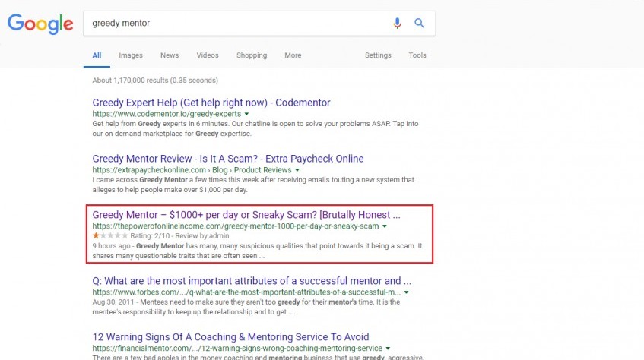
Task: Expand dropdown arrow next to codementor.io URL
Action: 246,114
